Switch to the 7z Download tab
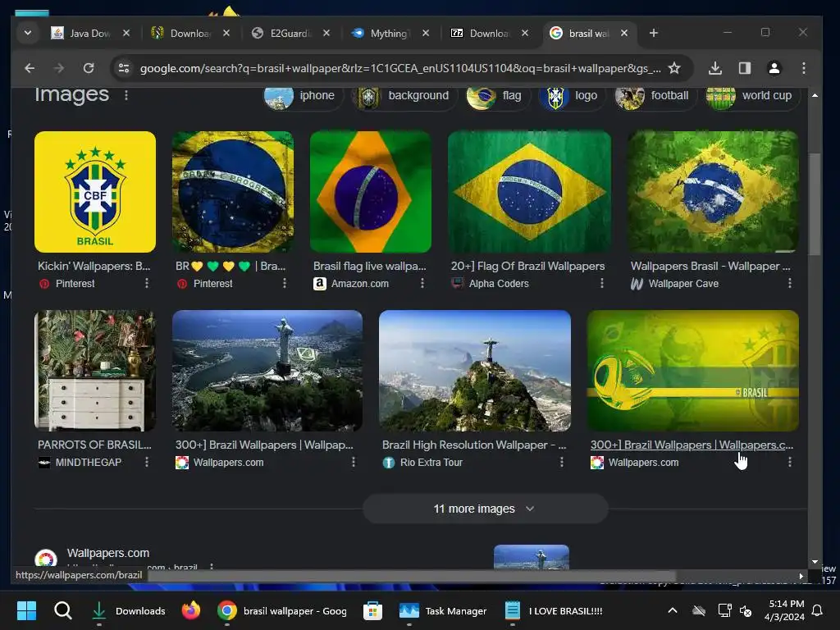 (x=489, y=33)
